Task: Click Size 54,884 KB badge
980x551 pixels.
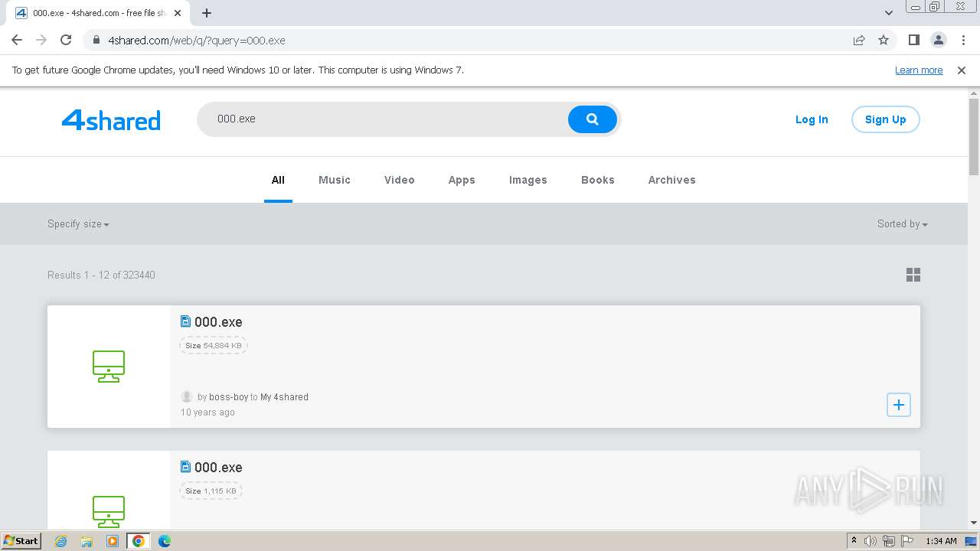Action: point(214,345)
